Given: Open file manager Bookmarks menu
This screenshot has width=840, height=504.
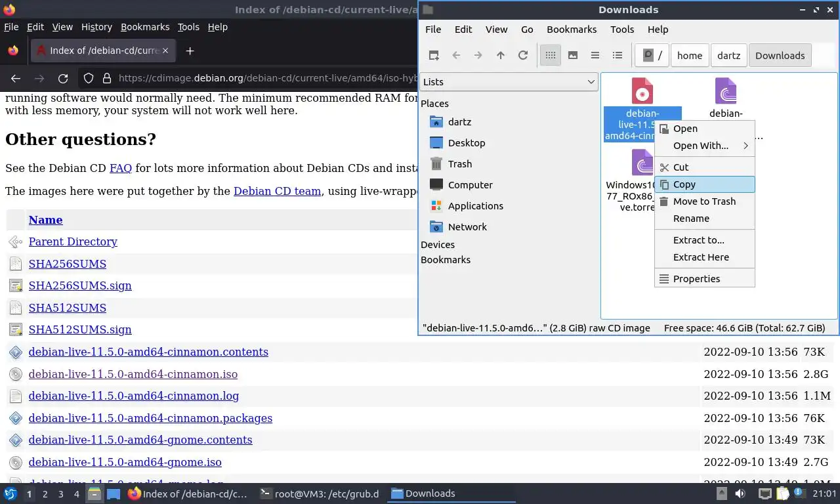Looking at the screenshot, I should (572, 30).
